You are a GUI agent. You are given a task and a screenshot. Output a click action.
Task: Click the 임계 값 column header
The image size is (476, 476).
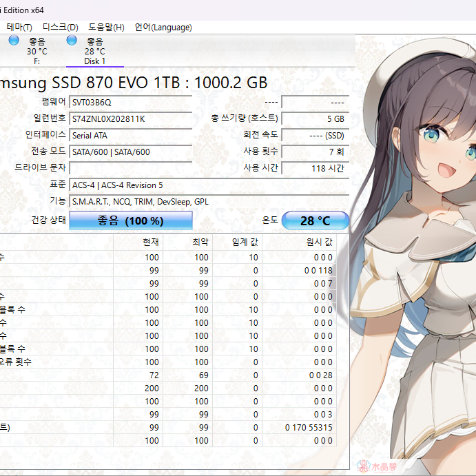[x=238, y=242]
